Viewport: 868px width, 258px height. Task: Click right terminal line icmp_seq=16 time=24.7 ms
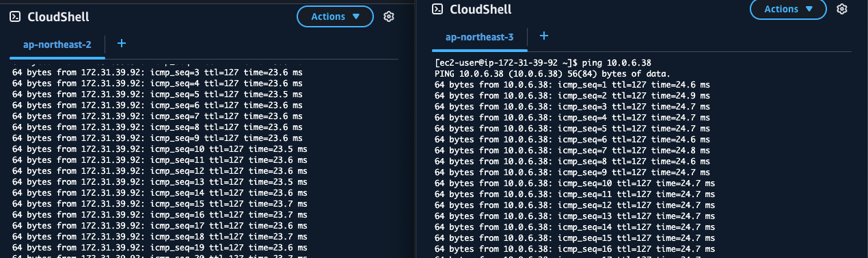click(575, 249)
